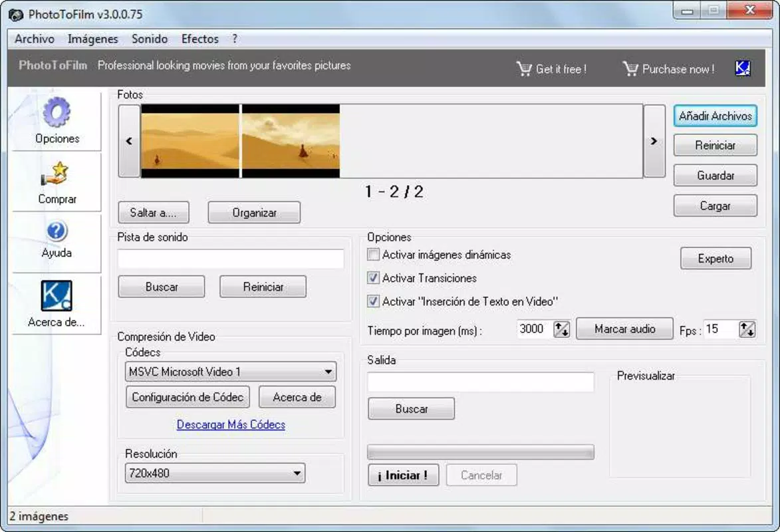Click the "1 - 2 / 2" photo counter
This screenshot has height=532, width=780.
(x=394, y=192)
